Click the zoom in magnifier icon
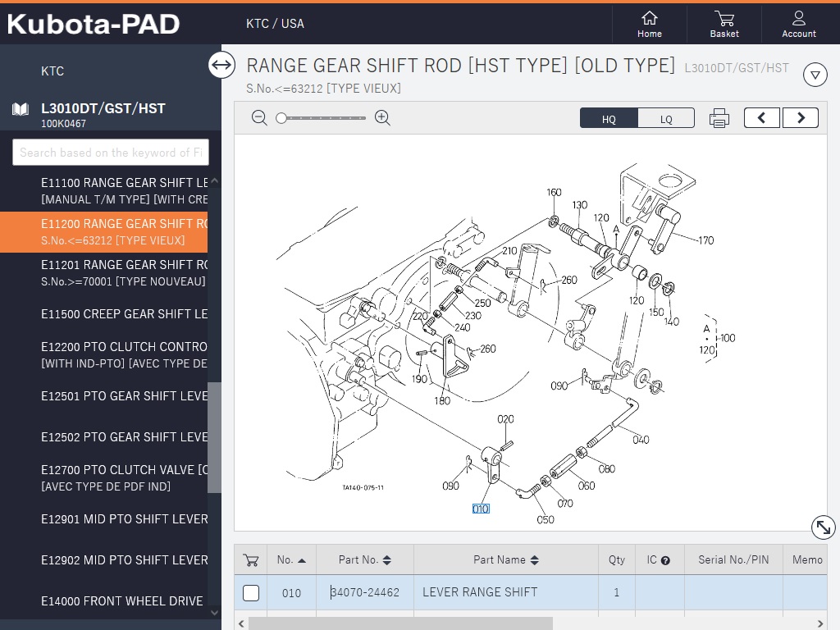 coord(382,118)
